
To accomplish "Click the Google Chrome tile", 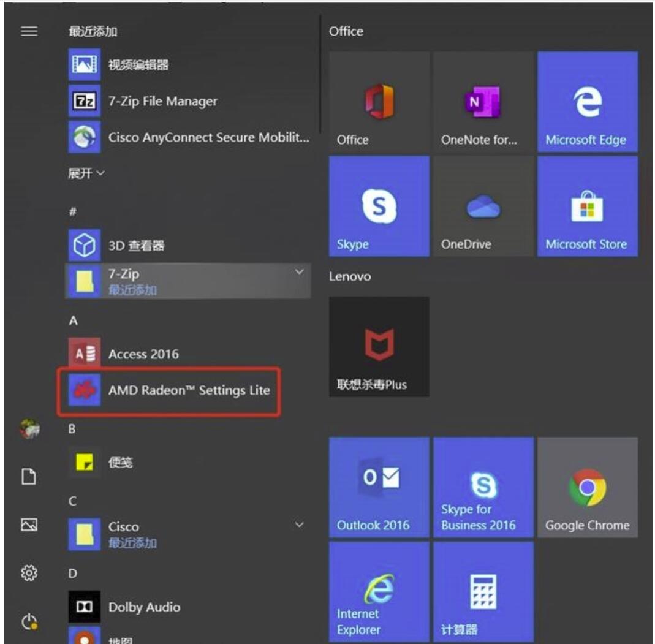I will tap(587, 488).
